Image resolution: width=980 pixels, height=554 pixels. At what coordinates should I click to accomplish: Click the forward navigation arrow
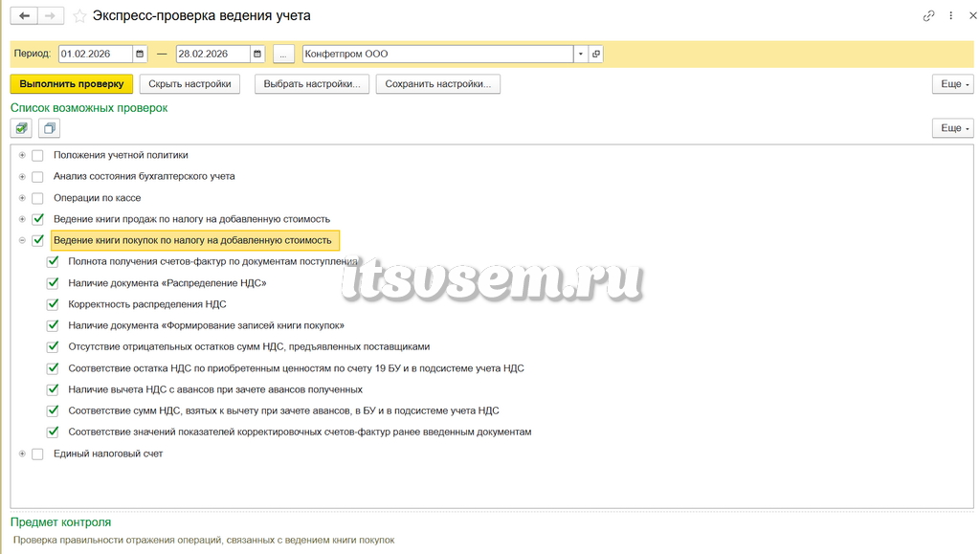tap(51, 15)
